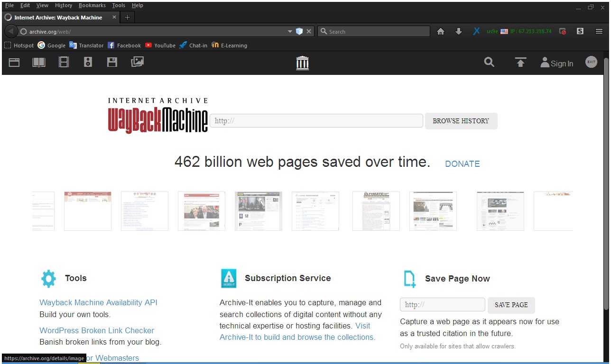
Task: Open the View menu
Action: 42,5
